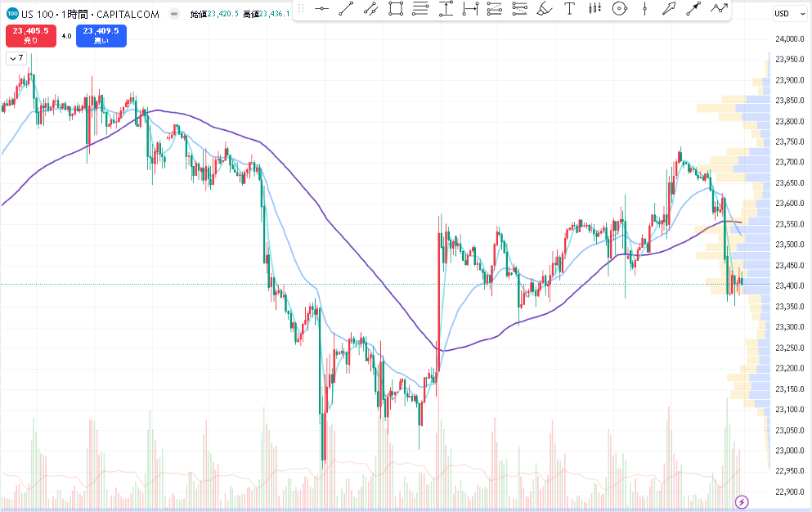Pick the parallel channel tool
This screenshot has height=512, width=812.
(370, 9)
